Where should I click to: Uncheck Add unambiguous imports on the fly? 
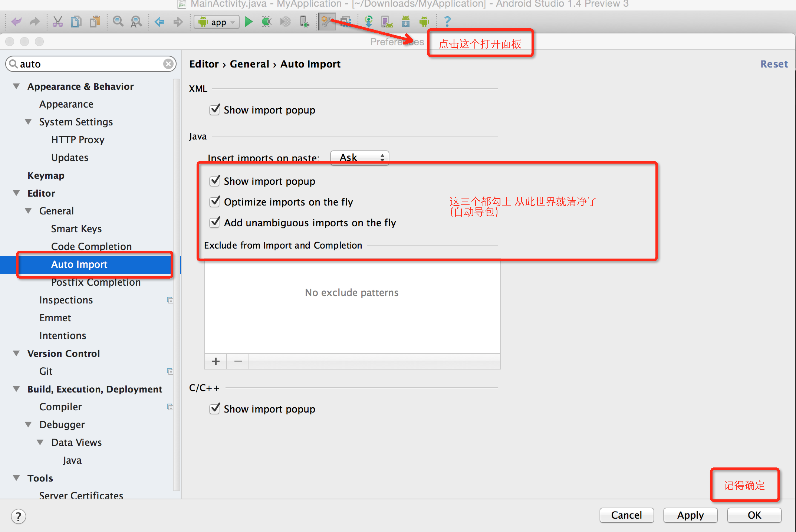click(215, 222)
